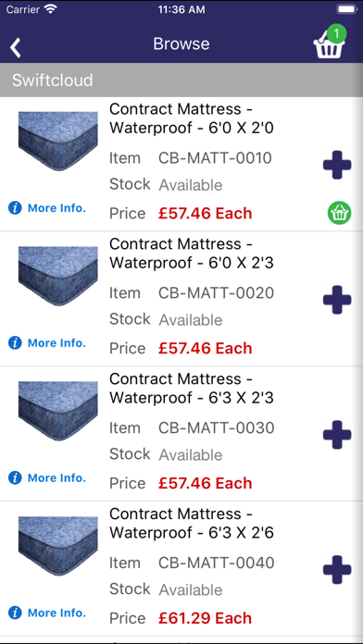Tap green basket badge on CB-MATT-0010
Screen dimensions: 363x644
tap(339, 213)
